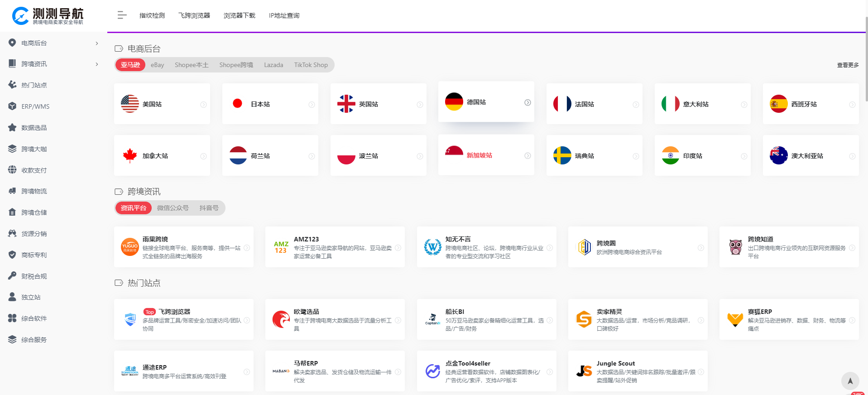Click the arrow on 跨境圈 card
This screenshot has height=395, width=868.
(700, 248)
